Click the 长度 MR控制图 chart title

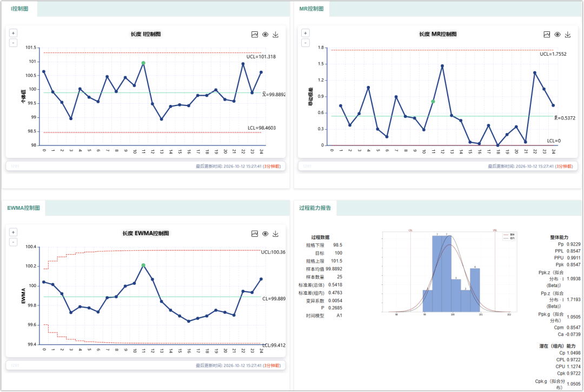(437, 34)
